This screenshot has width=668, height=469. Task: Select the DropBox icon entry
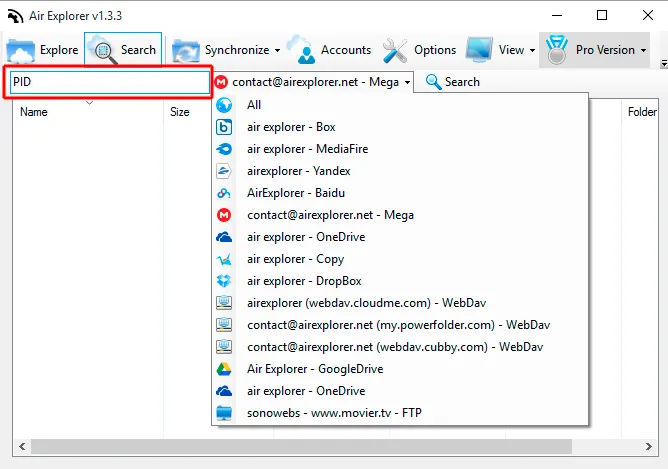pos(224,281)
